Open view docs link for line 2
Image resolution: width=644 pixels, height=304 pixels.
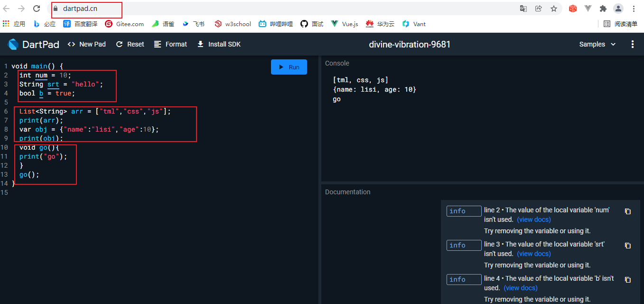click(534, 219)
